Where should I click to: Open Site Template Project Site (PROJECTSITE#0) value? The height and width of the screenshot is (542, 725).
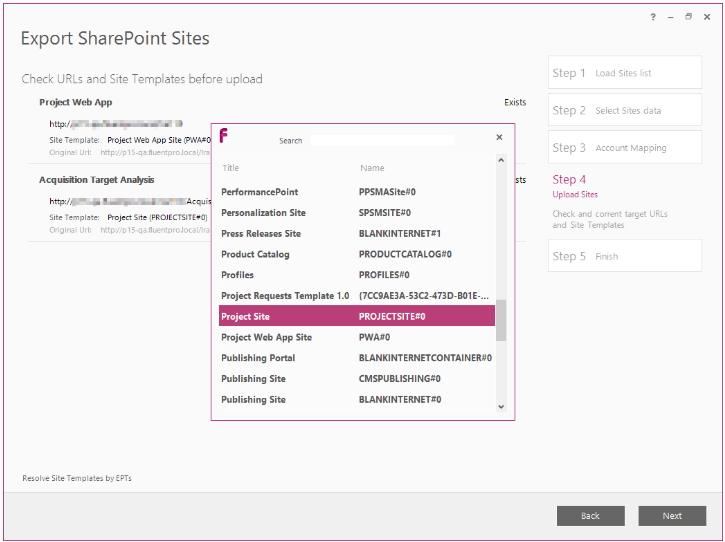tap(157, 217)
